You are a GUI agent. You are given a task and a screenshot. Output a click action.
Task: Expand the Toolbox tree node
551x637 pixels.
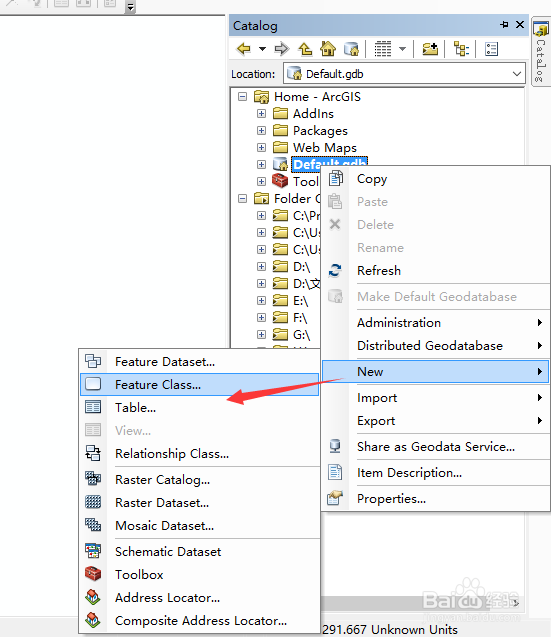tap(261, 182)
